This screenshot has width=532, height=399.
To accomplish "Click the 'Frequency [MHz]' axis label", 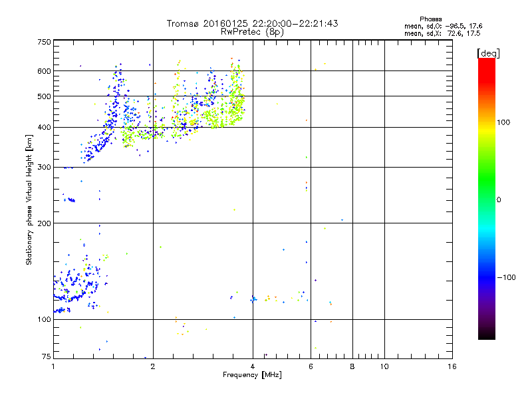I will tap(252, 374).
